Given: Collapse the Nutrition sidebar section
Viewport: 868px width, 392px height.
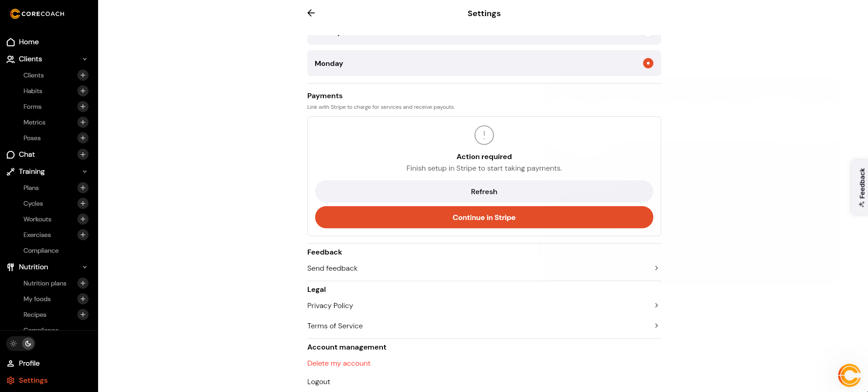Looking at the screenshot, I should (x=85, y=267).
